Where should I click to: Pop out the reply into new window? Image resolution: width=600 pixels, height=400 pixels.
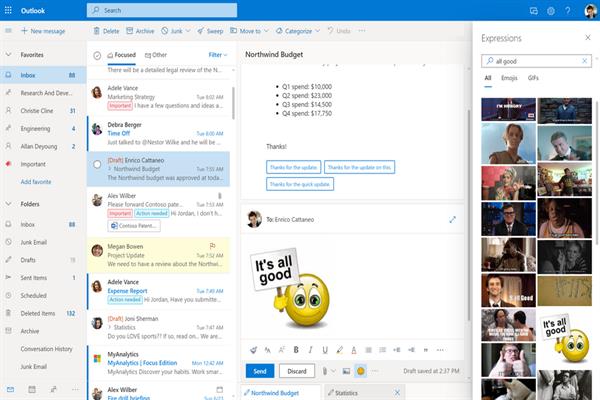452,219
